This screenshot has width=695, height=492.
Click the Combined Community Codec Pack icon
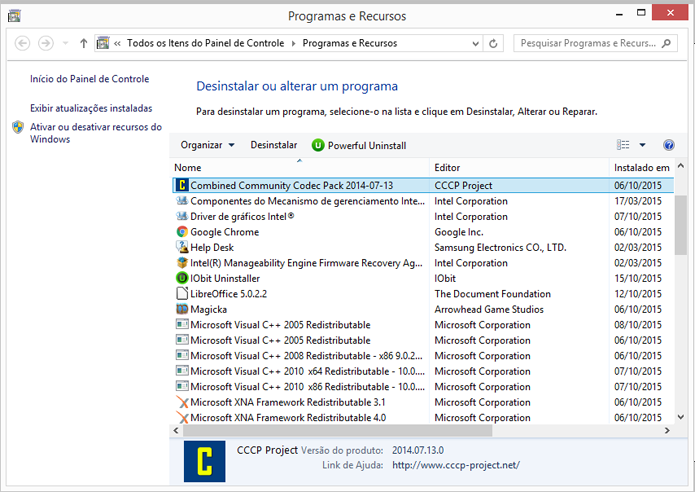(x=182, y=185)
